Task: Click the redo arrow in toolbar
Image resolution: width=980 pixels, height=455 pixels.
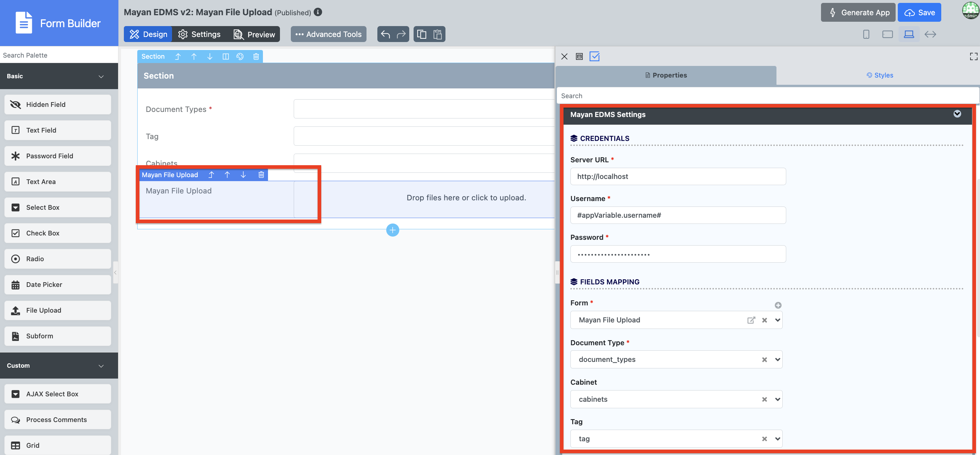Action: (401, 34)
